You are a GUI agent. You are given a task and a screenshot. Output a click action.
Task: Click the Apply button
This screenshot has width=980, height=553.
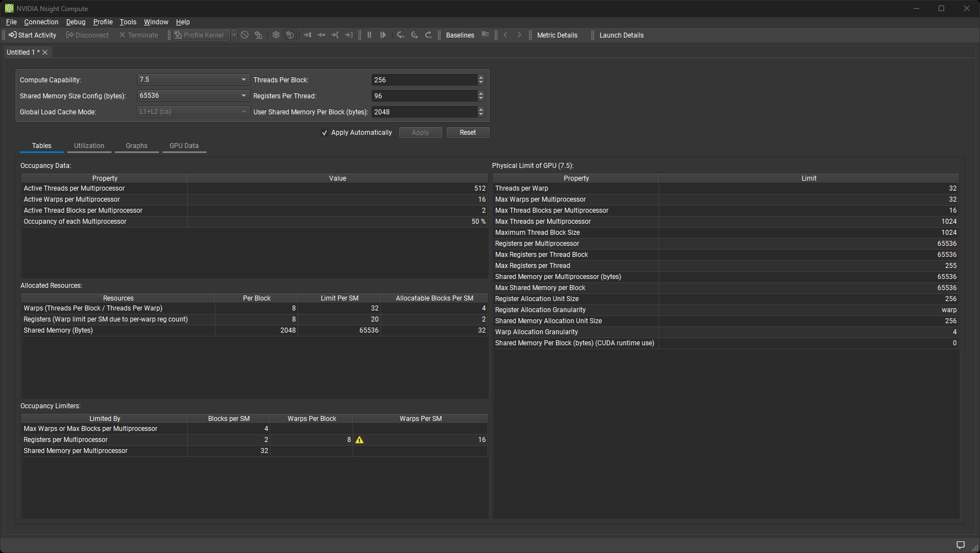point(421,133)
